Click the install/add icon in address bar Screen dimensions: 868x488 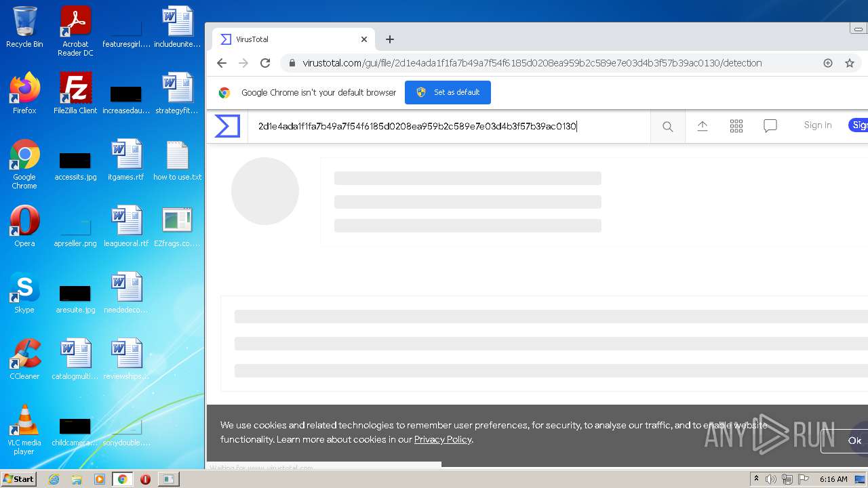pyautogui.click(x=828, y=63)
